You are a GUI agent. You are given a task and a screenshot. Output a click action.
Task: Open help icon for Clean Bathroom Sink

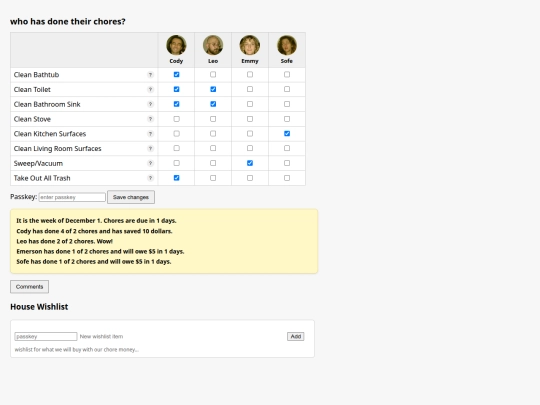150,104
